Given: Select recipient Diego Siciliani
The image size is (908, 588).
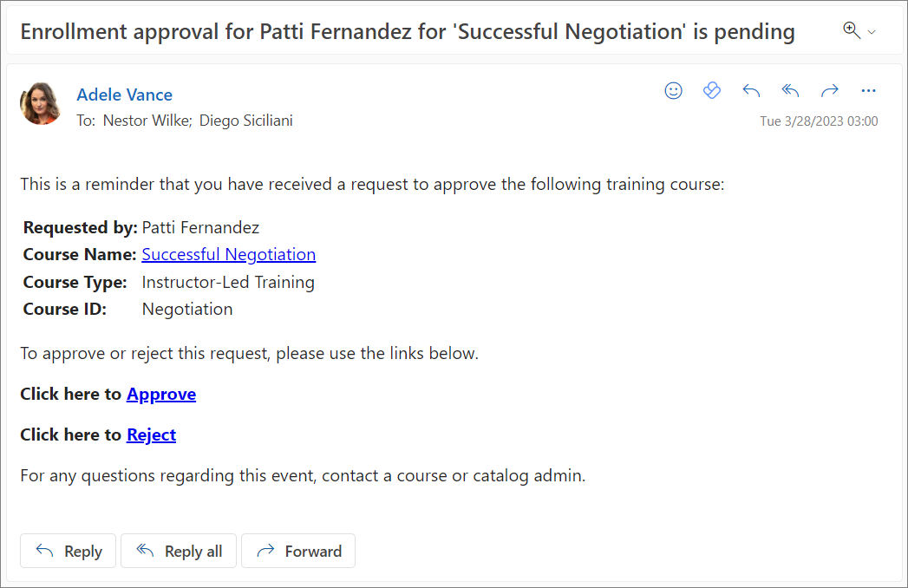Looking at the screenshot, I should coord(246,121).
